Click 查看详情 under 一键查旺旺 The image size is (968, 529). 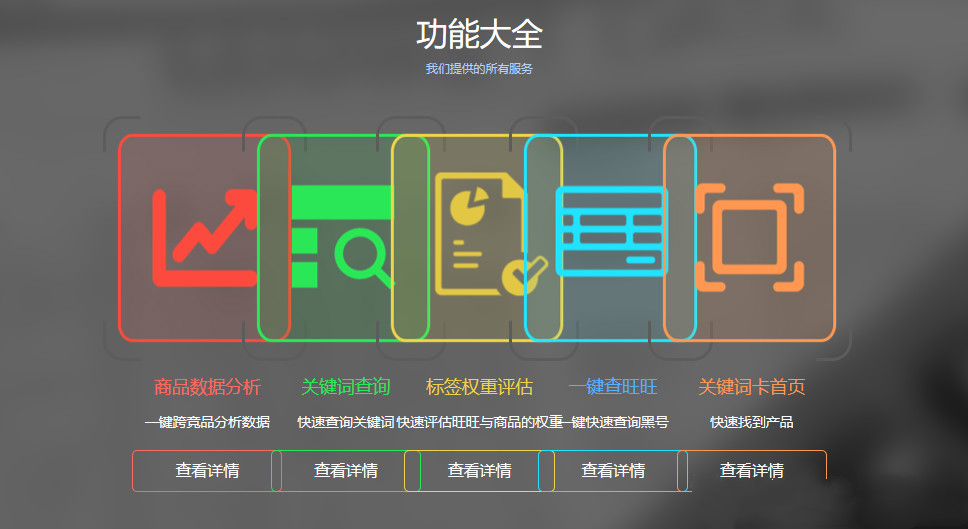(x=613, y=471)
